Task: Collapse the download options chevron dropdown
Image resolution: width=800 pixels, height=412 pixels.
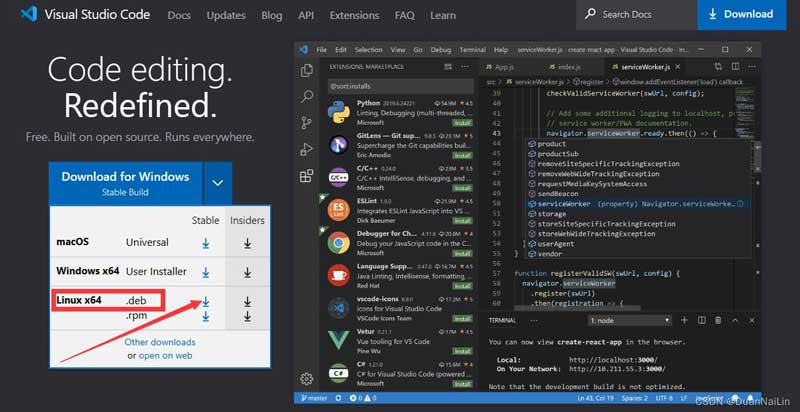Action: coord(218,183)
